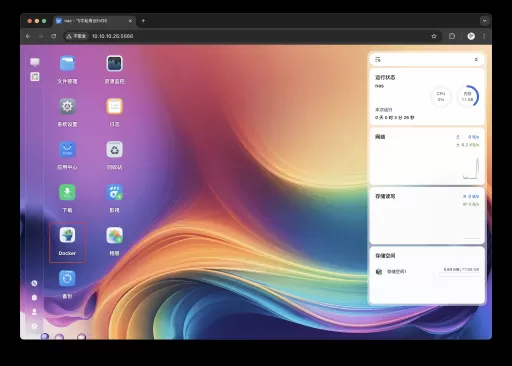
Task: Open a new browser tab with plus
Action: [143, 21]
